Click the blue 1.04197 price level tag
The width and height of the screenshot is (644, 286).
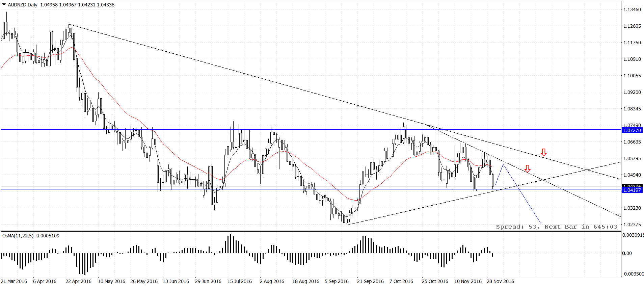632,190
